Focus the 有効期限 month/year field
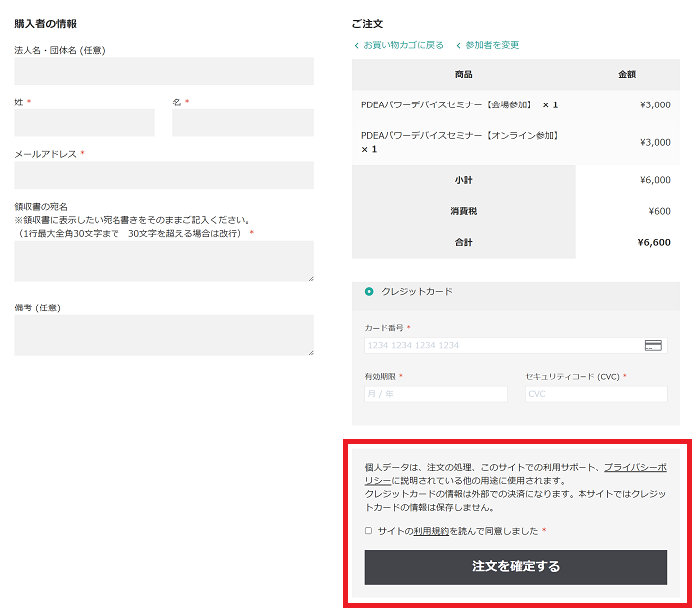The width and height of the screenshot is (697, 616). [436, 394]
